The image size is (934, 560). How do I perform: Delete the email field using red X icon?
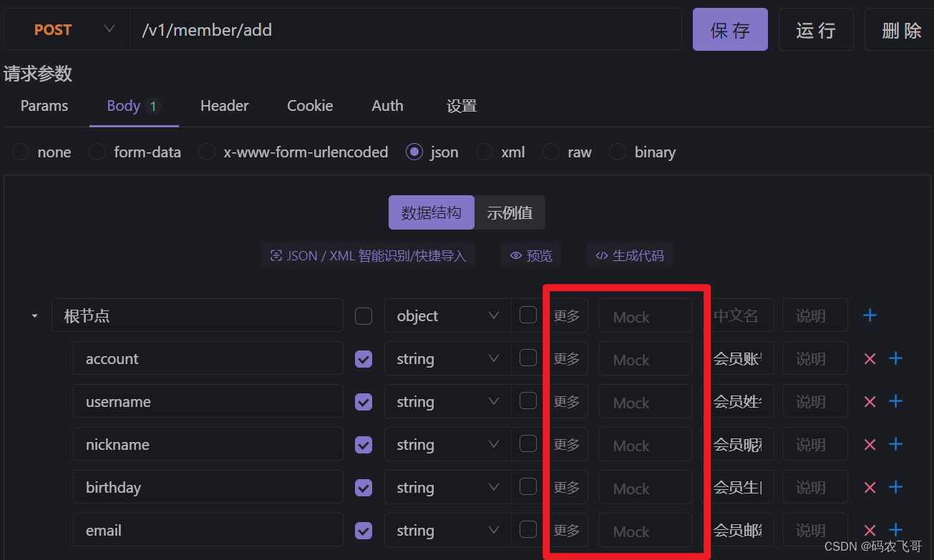(x=870, y=530)
